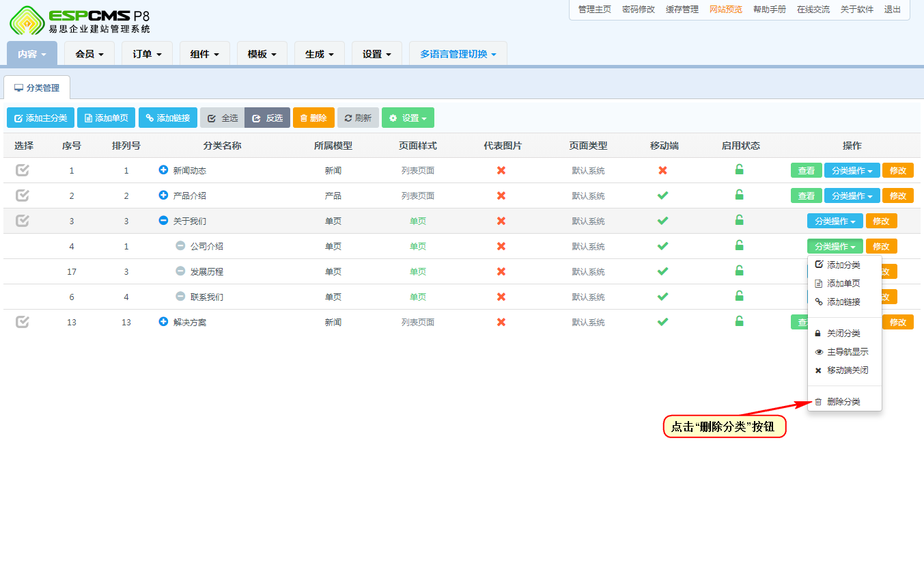This screenshot has width=924, height=568.
Task: Click the red cross image icon for 关于我们
Action: coord(501,221)
